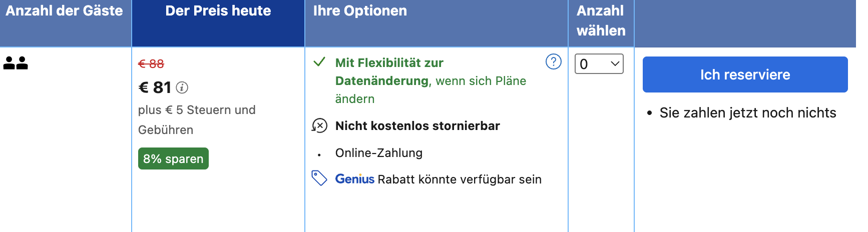868x232 pixels.
Task: Click the price tag Genius icon
Action: [319, 178]
